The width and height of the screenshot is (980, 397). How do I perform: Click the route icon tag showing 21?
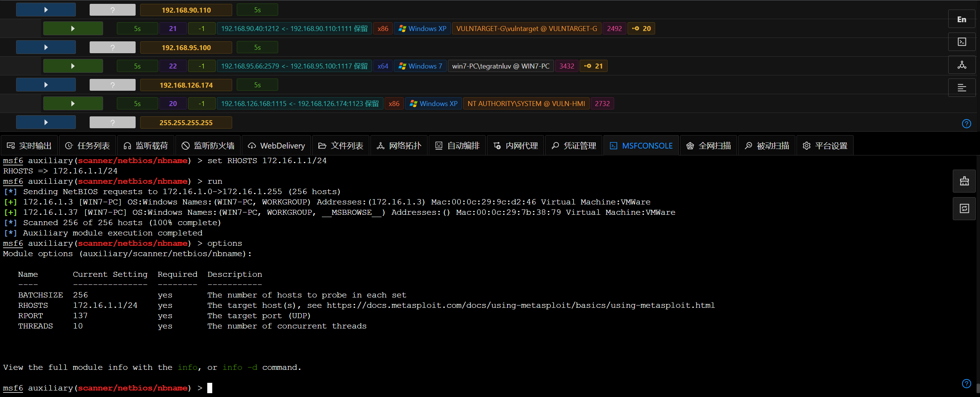pyautogui.click(x=593, y=66)
